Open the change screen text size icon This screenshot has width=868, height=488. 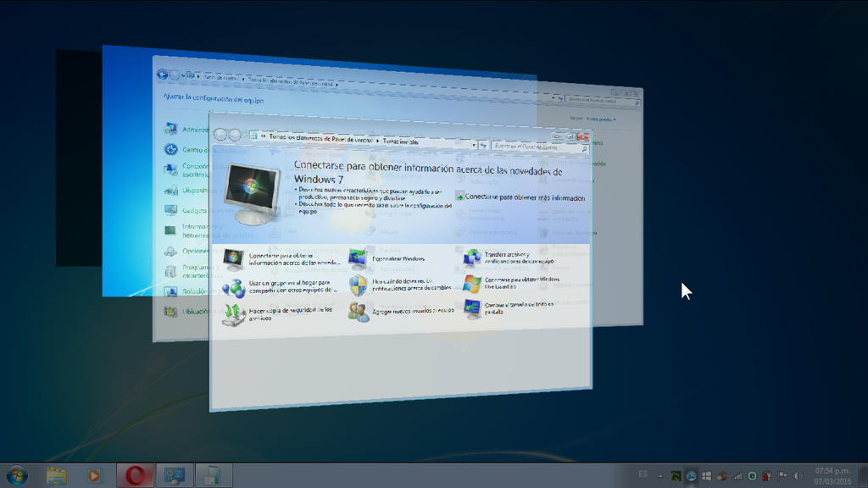coord(472,308)
